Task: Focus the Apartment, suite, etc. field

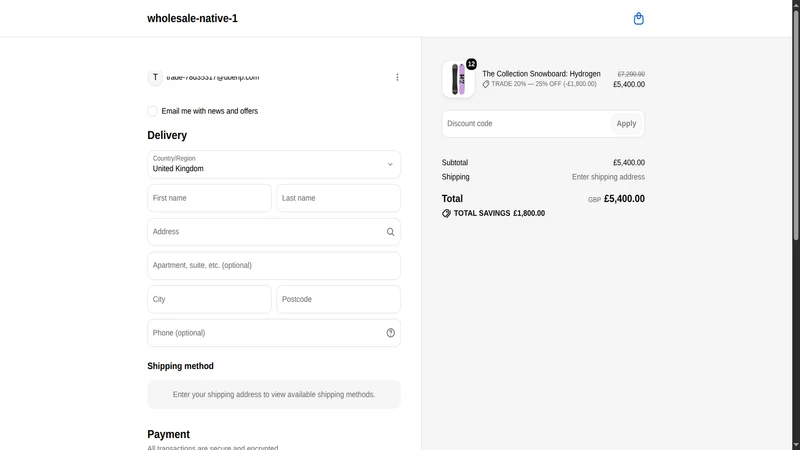Action: 274,265
